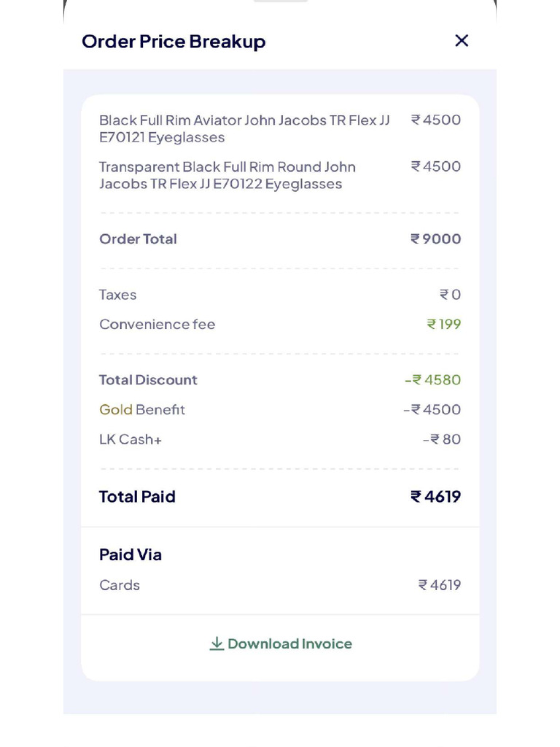This screenshot has width=560, height=747.
Task: Tap the Paid Via heading
Action: tap(131, 554)
